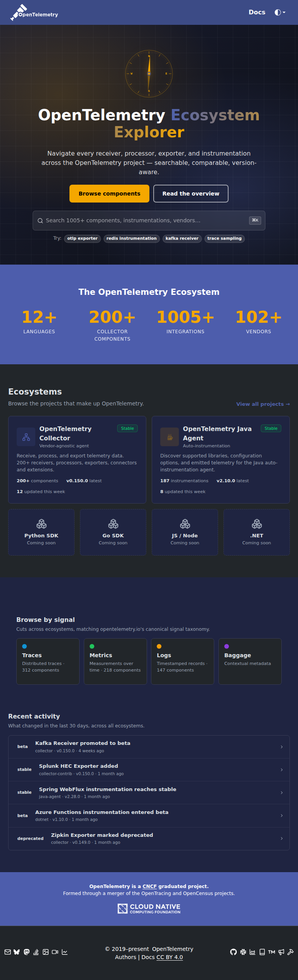This screenshot has width=298, height=980.
Task: Open the Logs signal card
Action: pyautogui.click(x=182, y=661)
